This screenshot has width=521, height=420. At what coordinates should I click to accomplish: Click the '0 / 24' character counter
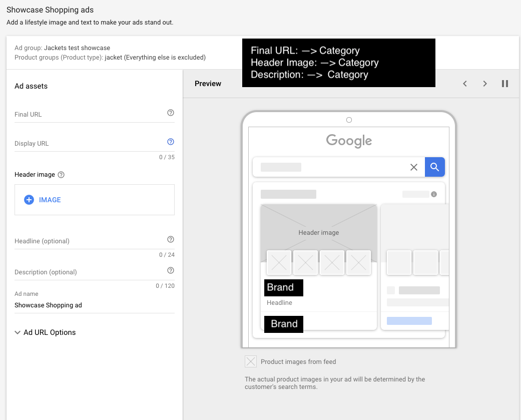[167, 255]
